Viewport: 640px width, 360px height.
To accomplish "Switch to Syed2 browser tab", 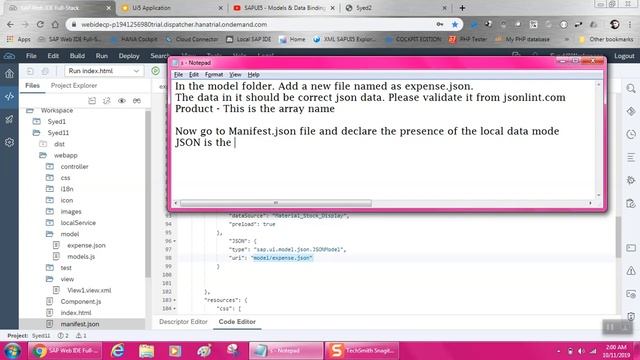I will 395,8.
